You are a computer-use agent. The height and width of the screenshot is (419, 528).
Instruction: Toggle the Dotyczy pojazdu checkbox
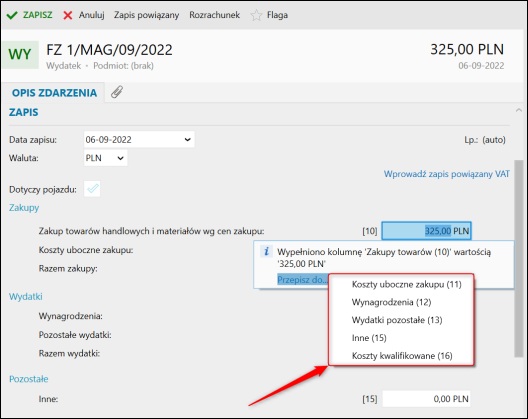pos(92,189)
